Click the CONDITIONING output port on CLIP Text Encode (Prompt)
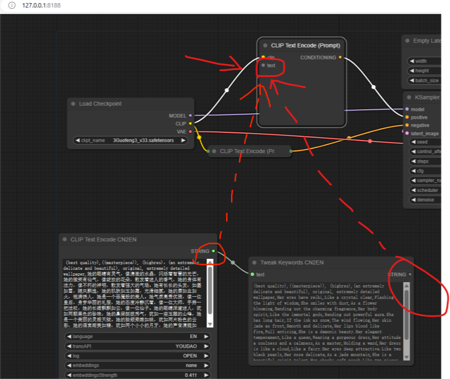Screen dimensions: 450x379 [x=340, y=57]
